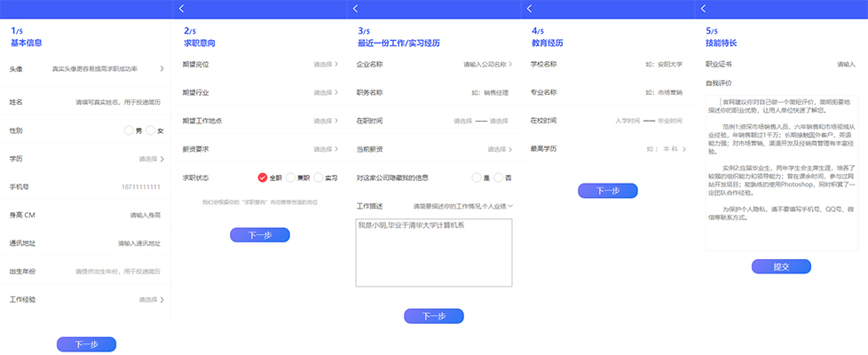Open the 头像 avatar upload arrow

pyautogui.click(x=162, y=68)
